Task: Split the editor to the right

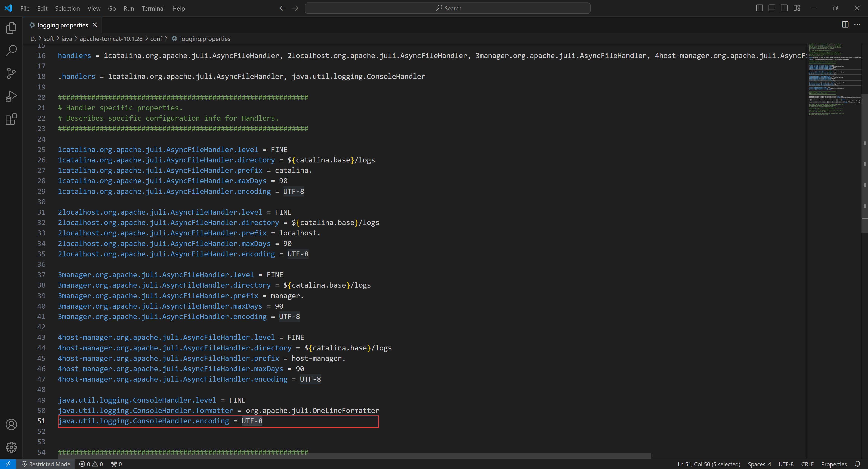Action: tap(845, 25)
